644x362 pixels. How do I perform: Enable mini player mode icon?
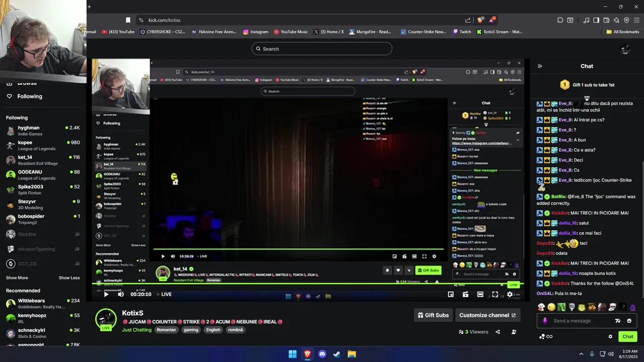click(451, 295)
